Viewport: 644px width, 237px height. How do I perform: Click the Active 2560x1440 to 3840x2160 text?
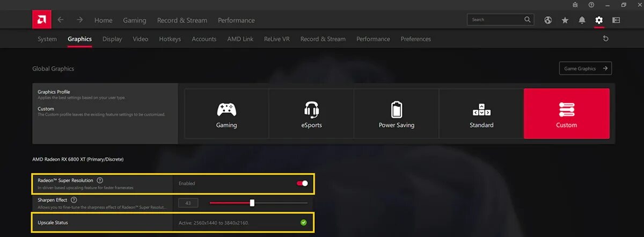214,222
